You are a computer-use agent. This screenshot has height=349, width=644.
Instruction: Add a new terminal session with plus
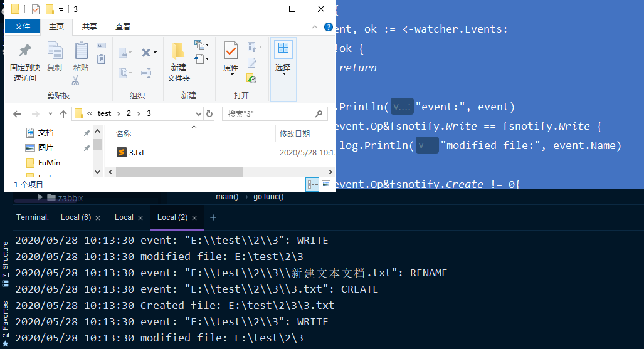click(213, 217)
